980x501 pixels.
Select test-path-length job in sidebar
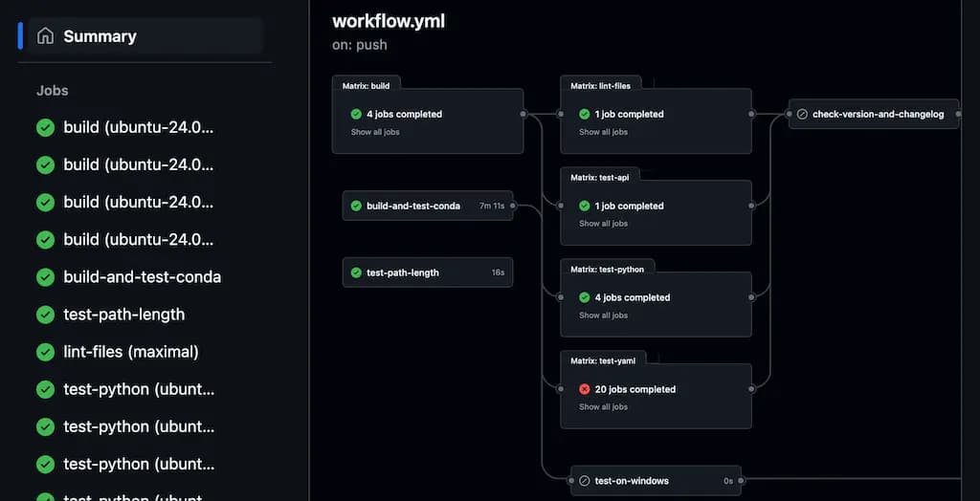124,315
